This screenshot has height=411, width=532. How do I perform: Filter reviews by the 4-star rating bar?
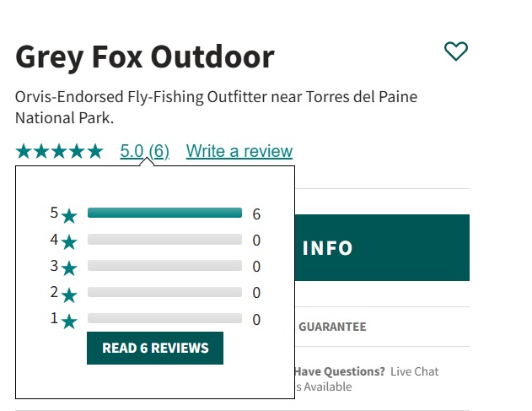[x=164, y=240]
